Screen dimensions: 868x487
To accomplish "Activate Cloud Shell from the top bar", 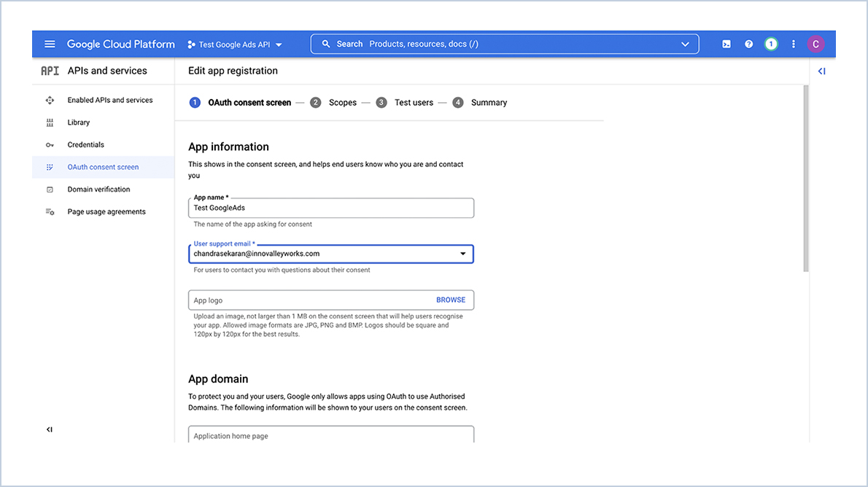I will (726, 44).
